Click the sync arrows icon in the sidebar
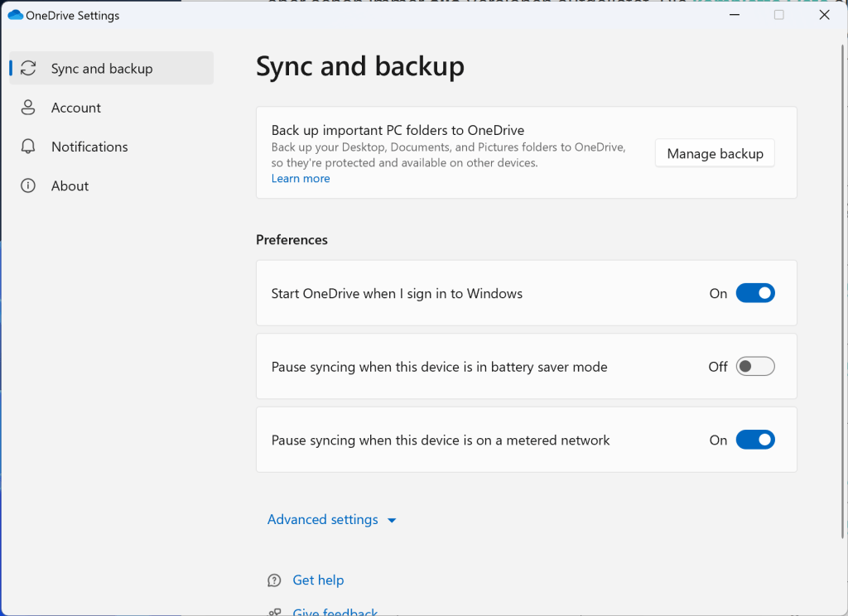 [28, 69]
